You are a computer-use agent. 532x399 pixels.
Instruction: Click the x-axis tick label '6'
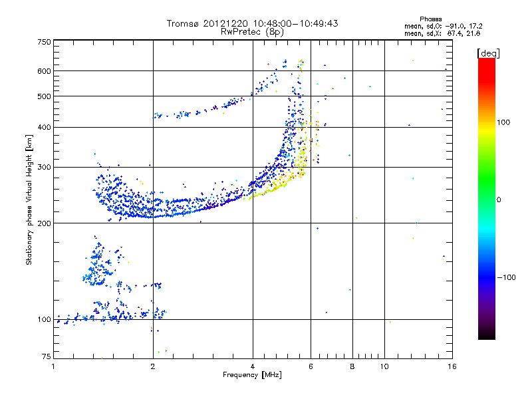click(311, 366)
